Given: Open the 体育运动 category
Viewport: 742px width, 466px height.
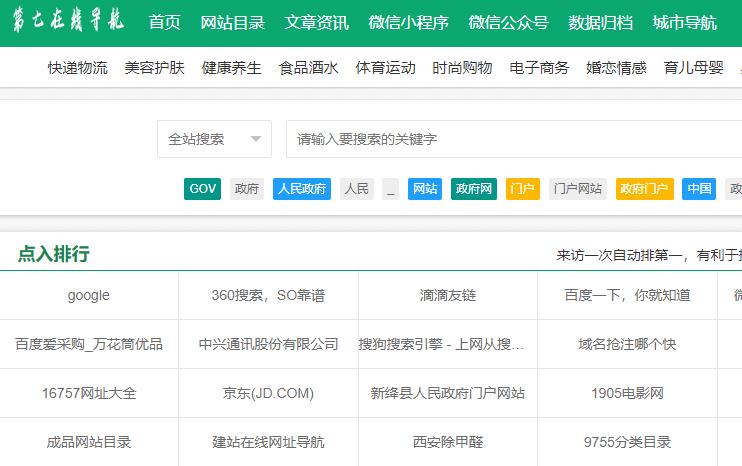Looking at the screenshot, I should [x=386, y=68].
